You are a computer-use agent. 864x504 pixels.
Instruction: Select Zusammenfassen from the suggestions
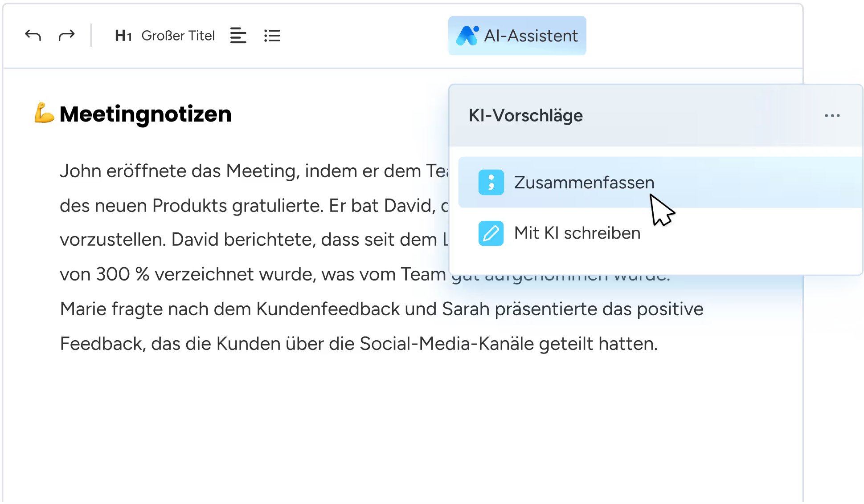point(584,183)
